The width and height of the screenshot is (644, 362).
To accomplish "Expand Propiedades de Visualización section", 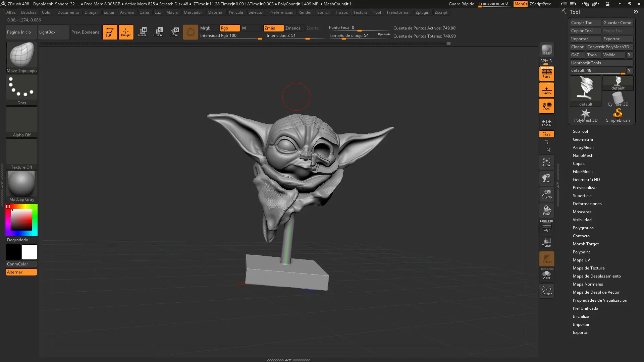I will point(600,300).
